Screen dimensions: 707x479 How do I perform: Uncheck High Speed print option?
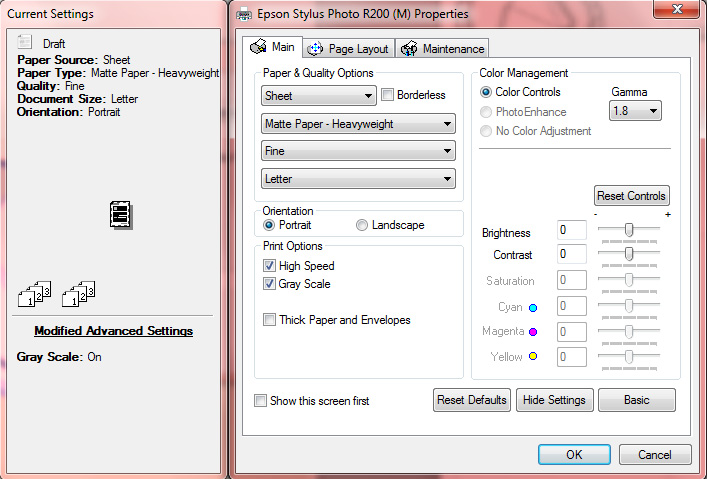pos(269,266)
